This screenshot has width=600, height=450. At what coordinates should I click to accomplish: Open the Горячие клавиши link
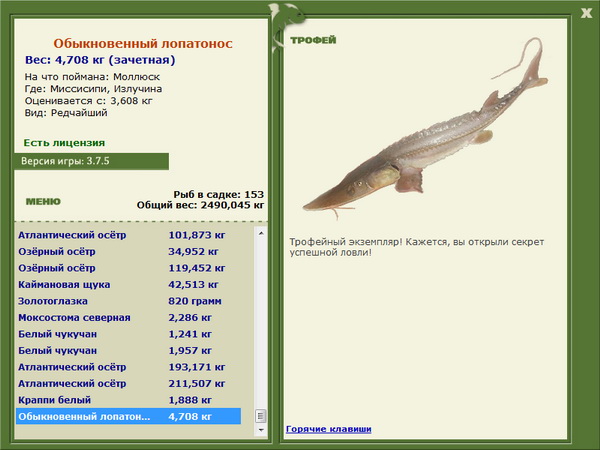pos(329,429)
